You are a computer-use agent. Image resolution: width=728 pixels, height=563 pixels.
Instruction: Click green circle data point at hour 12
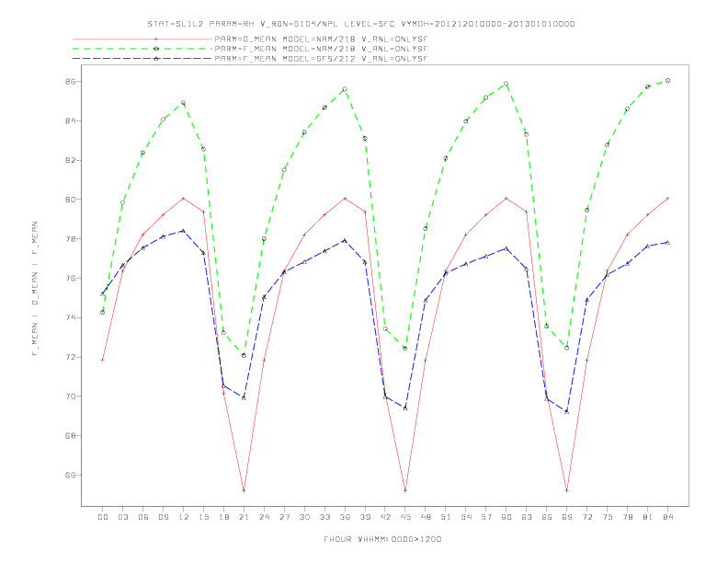[184, 103]
